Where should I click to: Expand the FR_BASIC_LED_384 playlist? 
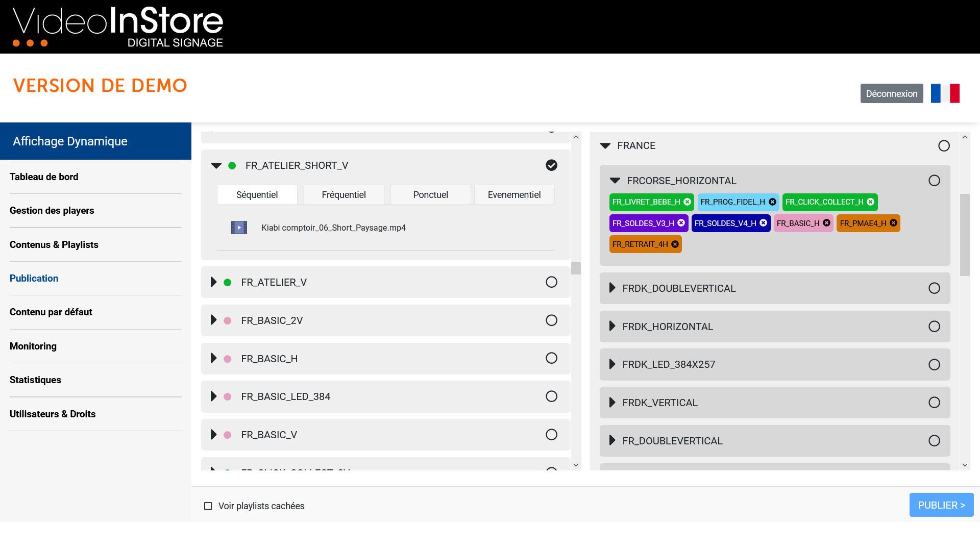[x=213, y=396]
